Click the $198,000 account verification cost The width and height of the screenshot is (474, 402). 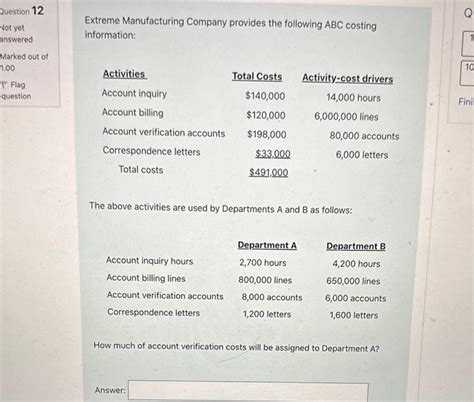(x=267, y=135)
